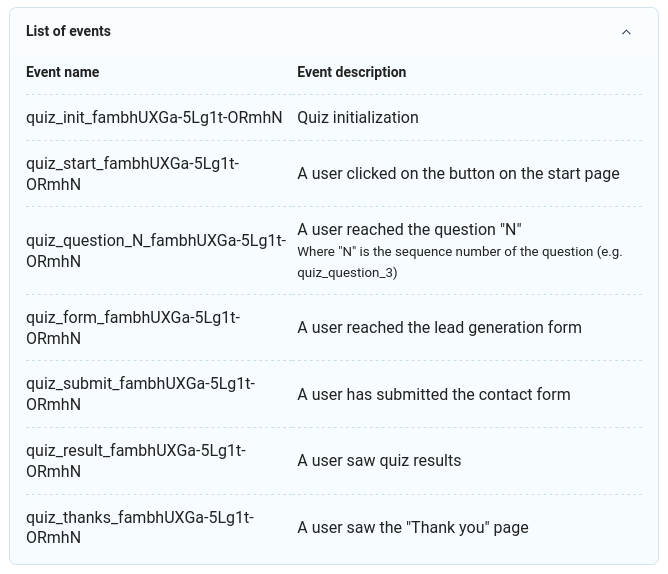Click the lead generation form description

coord(439,328)
